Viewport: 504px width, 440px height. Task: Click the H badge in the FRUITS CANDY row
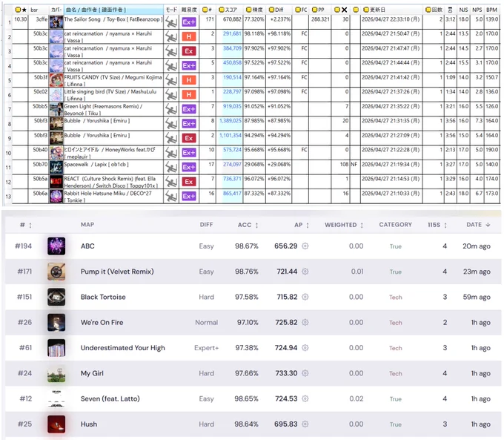tap(189, 80)
